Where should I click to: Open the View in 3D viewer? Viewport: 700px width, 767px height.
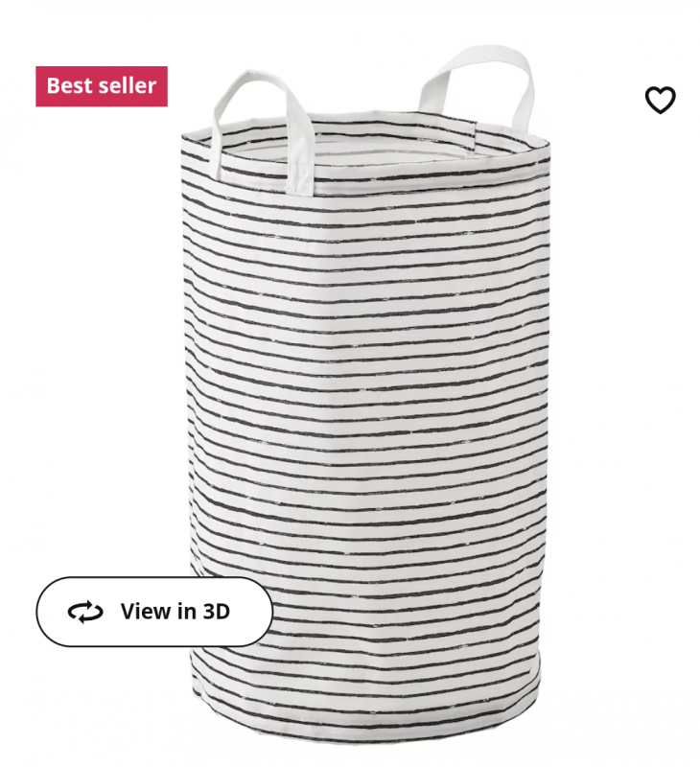click(154, 612)
